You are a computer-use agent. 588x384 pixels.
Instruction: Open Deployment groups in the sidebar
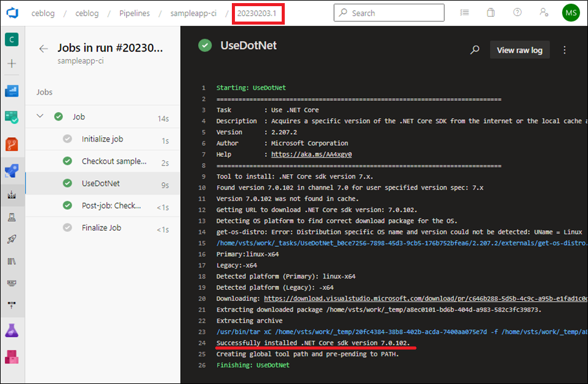coord(12,305)
